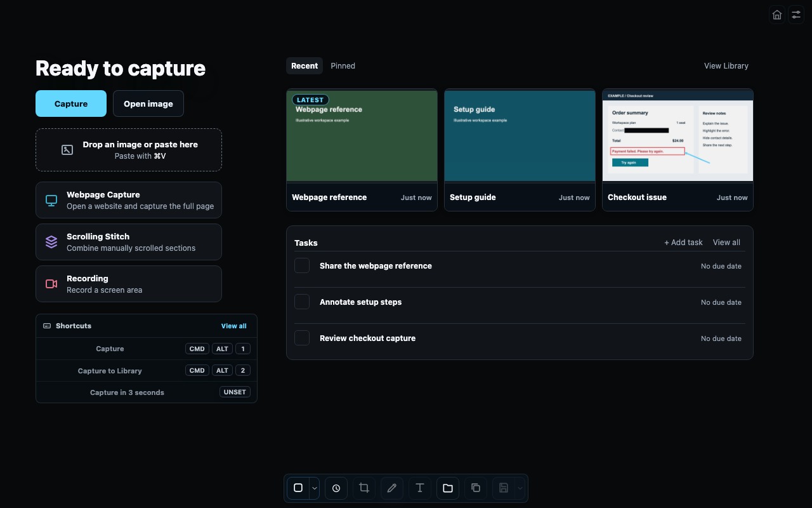Open the folder icon in bottom toolbar
The width and height of the screenshot is (812, 508).
click(448, 488)
